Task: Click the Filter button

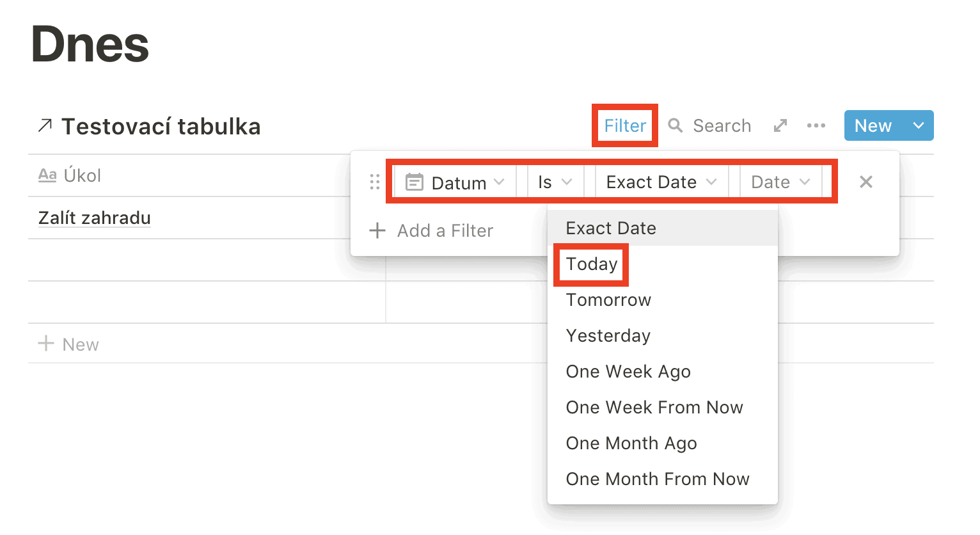Action: 625,125
